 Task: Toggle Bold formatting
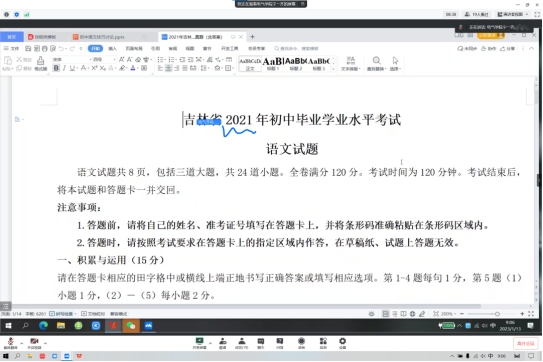pyautogui.click(x=56, y=68)
